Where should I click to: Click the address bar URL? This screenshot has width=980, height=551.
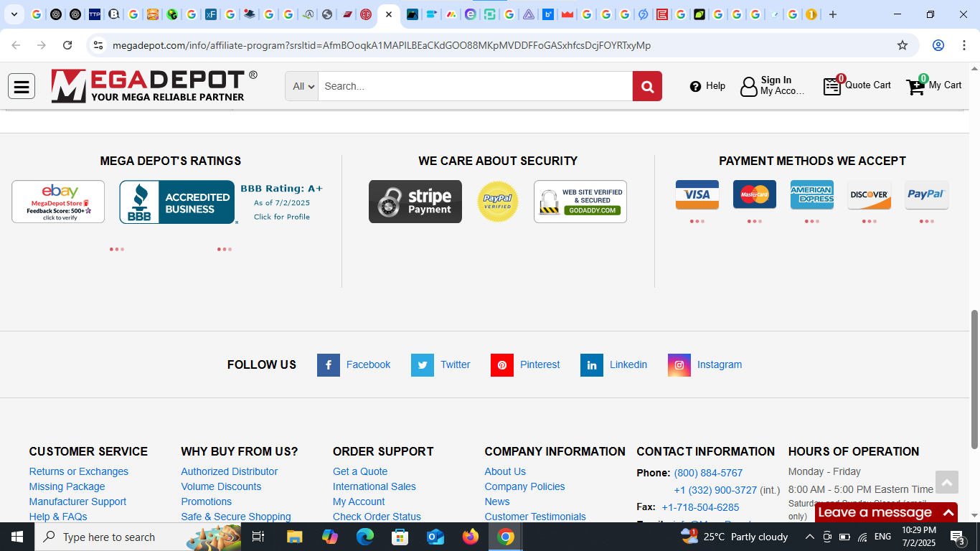pyautogui.click(x=382, y=45)
